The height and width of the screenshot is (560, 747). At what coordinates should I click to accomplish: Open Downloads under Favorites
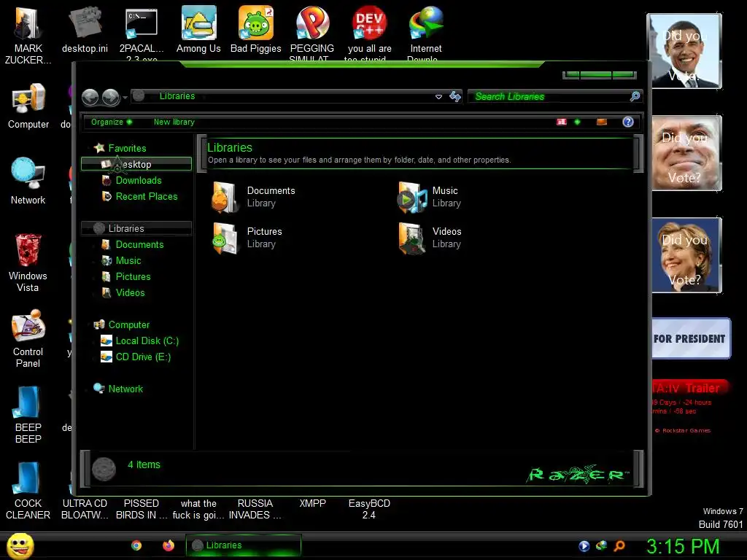[138, 181]
